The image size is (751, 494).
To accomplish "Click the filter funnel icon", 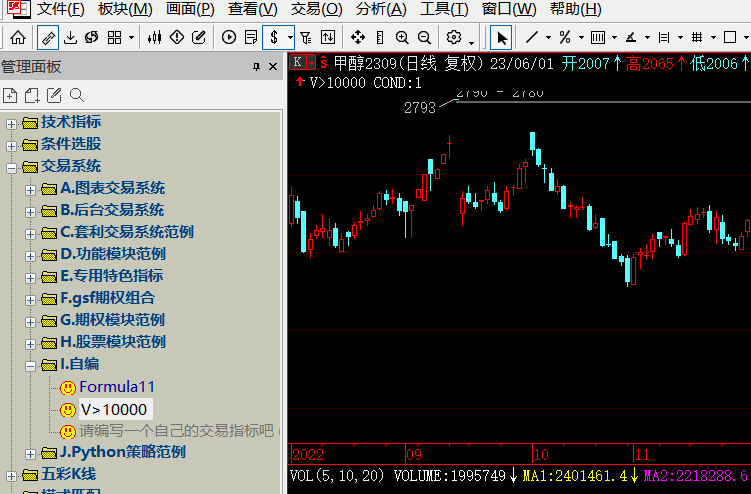I will [x=306, y=37].
